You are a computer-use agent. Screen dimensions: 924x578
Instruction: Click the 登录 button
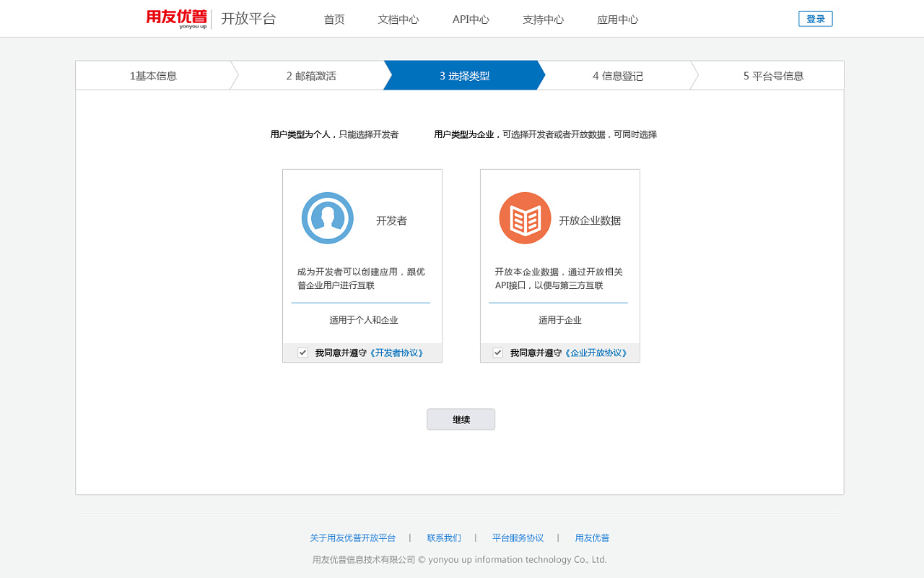(x=815, y=18)
